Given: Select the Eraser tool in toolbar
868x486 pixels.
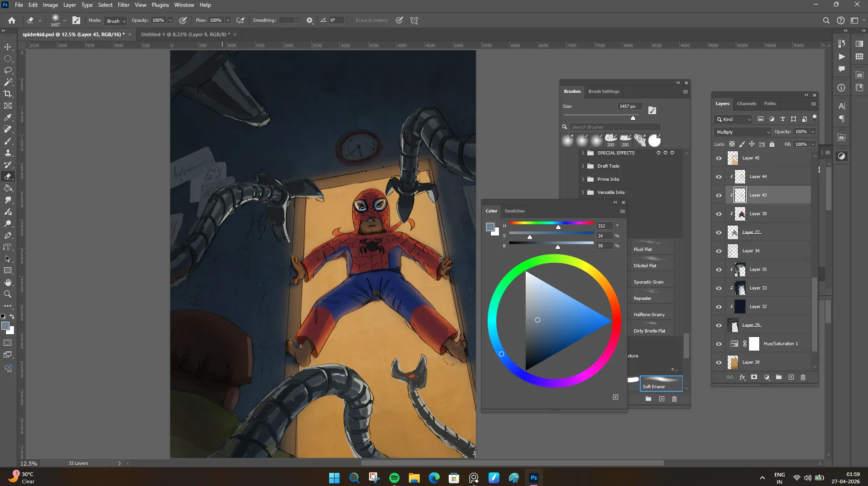Looking at the screenshot, I should [x=8, y=176].
